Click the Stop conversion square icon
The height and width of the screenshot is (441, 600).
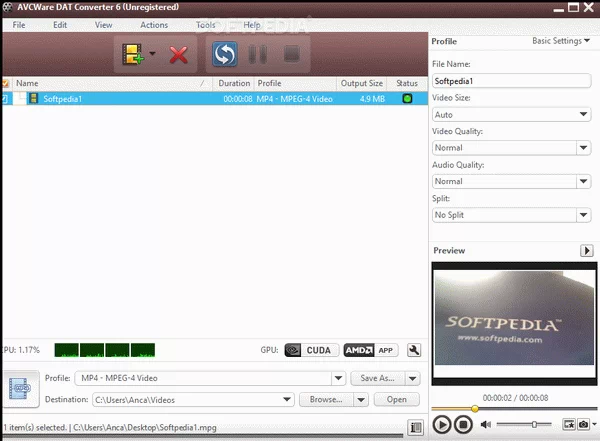(x=292, y=54)
